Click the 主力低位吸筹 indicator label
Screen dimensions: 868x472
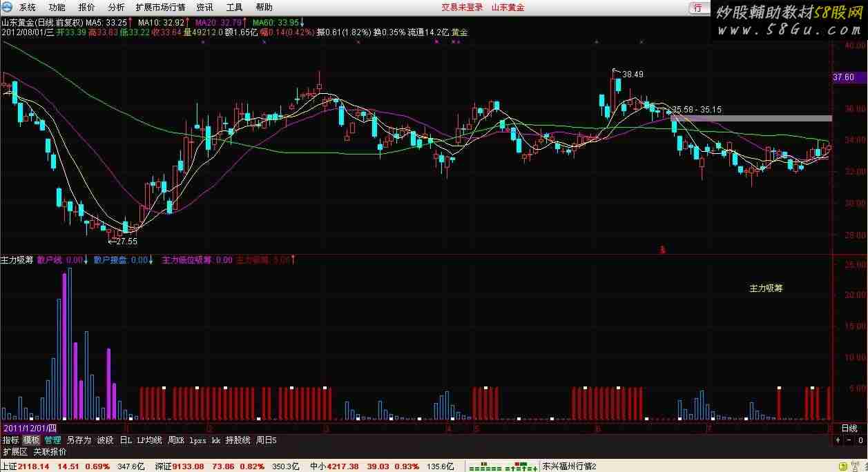197,260
